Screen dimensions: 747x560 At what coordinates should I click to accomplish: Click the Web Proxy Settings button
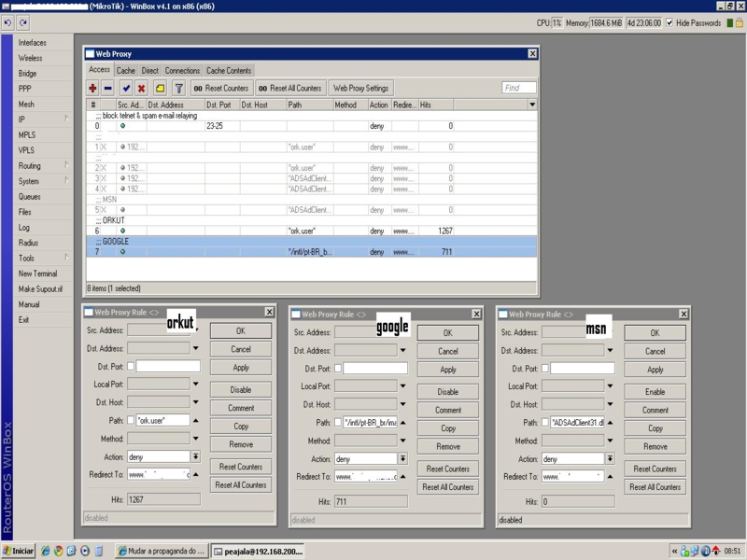[360, 89]
